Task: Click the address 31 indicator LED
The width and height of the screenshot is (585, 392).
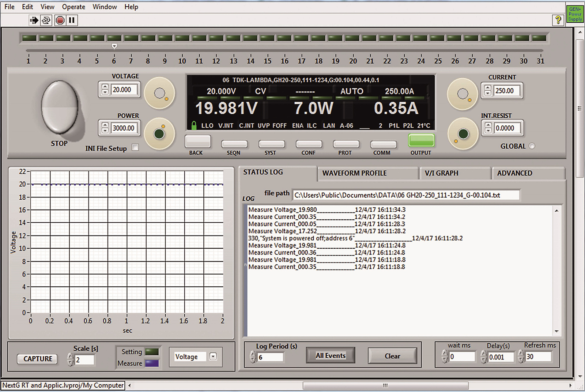Action: [x=539, y=38]
